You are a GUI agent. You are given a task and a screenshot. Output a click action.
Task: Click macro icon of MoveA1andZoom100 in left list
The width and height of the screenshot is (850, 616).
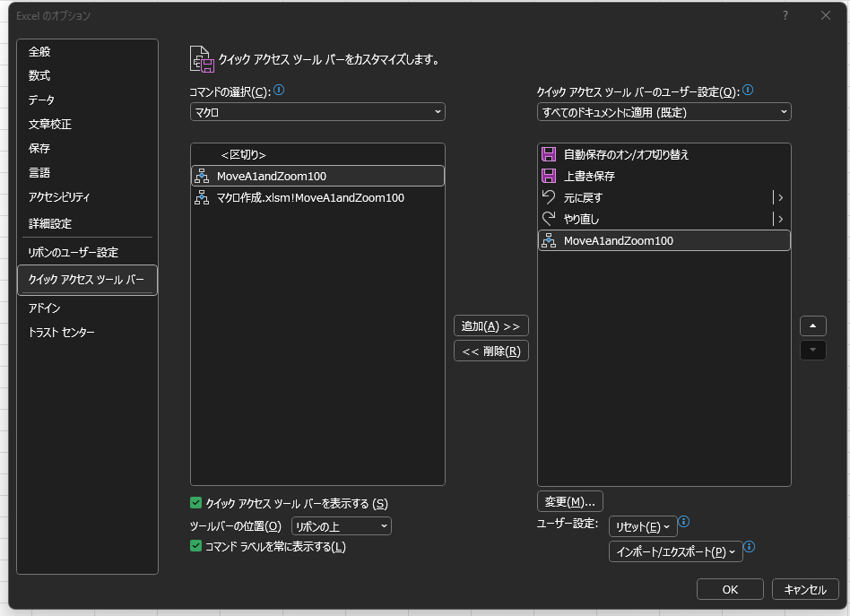[x=202, y=177]
